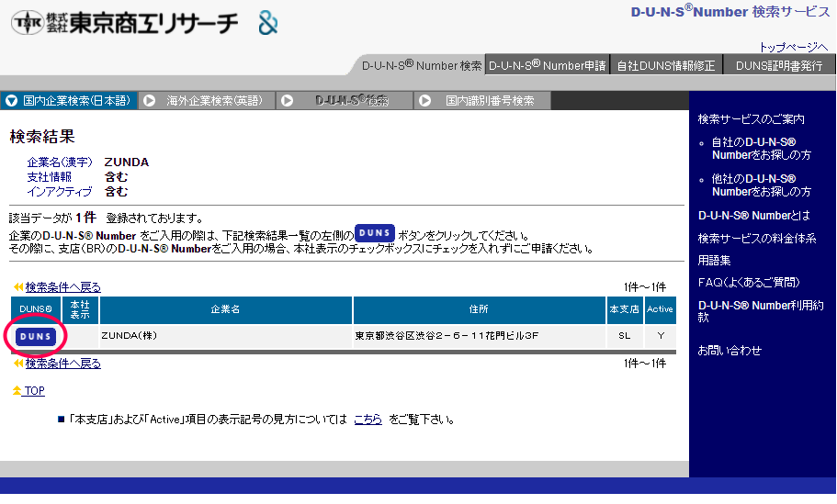Click the 検索結果 heading
Screen dimensions: 837x504
42,137
